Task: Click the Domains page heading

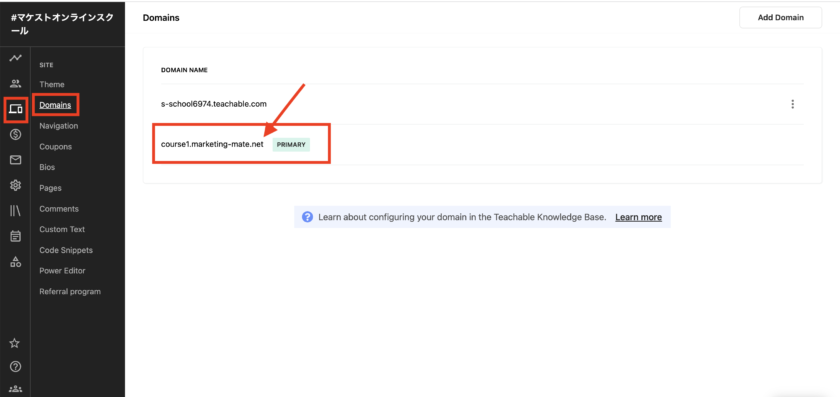Action: click(161, 18)
